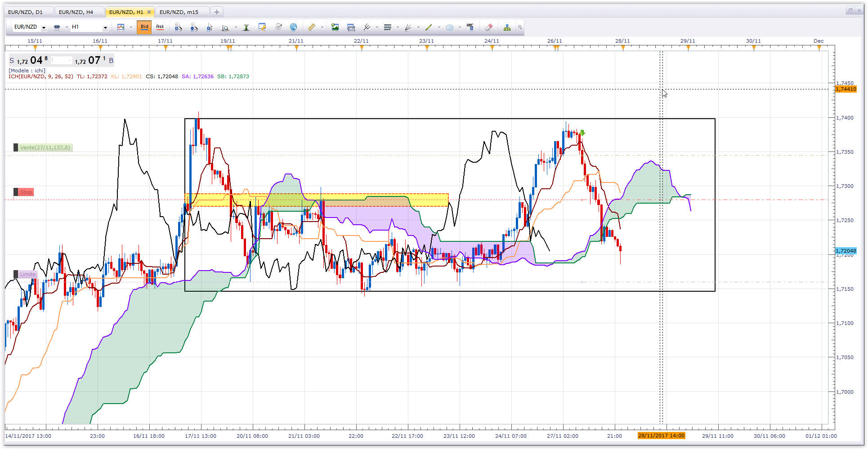Viewport: 868px width, 449px height.
Task: Click the green sell arrow marker on chart
Action: point(582,133)
